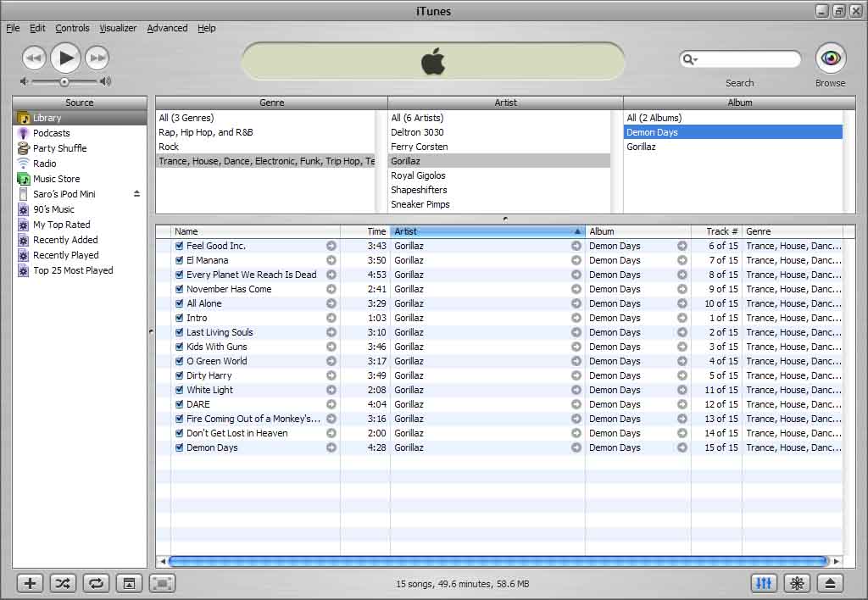This screenshot has height=600, width=868.
Task: Select Saro's iPod Mini
Action: coord(64,194)
